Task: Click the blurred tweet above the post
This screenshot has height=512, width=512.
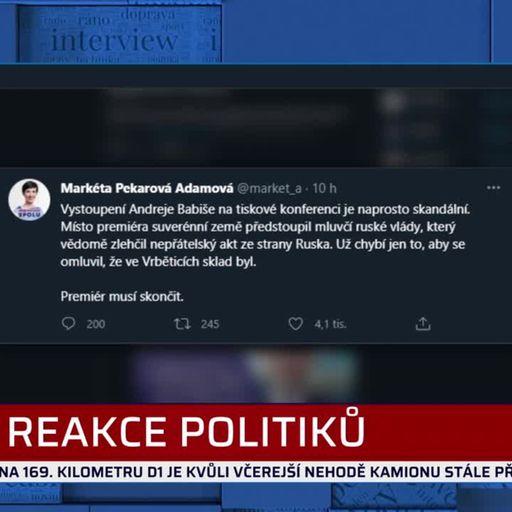Action: click(256, 127)
